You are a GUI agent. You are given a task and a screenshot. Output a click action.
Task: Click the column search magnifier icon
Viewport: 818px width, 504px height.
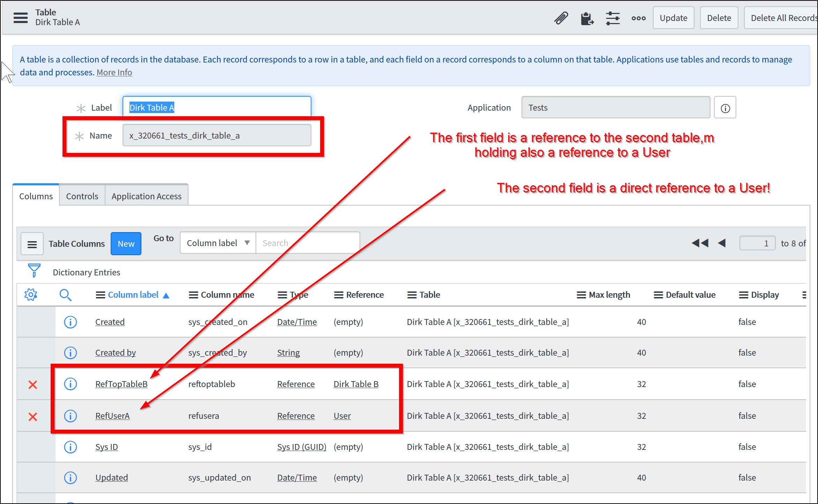tap(65, 295)
